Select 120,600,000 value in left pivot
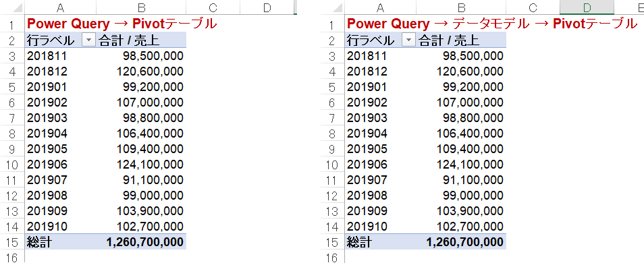This screenshot has width=644, height=263. point(149,71)
